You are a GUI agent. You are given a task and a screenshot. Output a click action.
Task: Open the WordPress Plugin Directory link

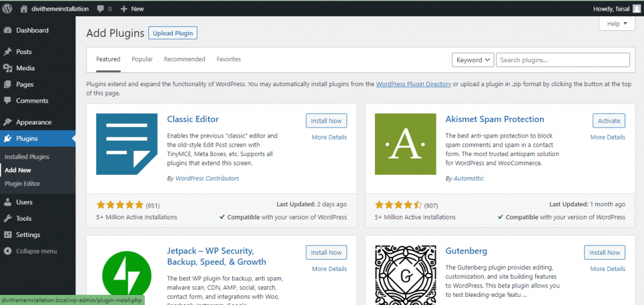pyautogui.click(x=414, y=84)
